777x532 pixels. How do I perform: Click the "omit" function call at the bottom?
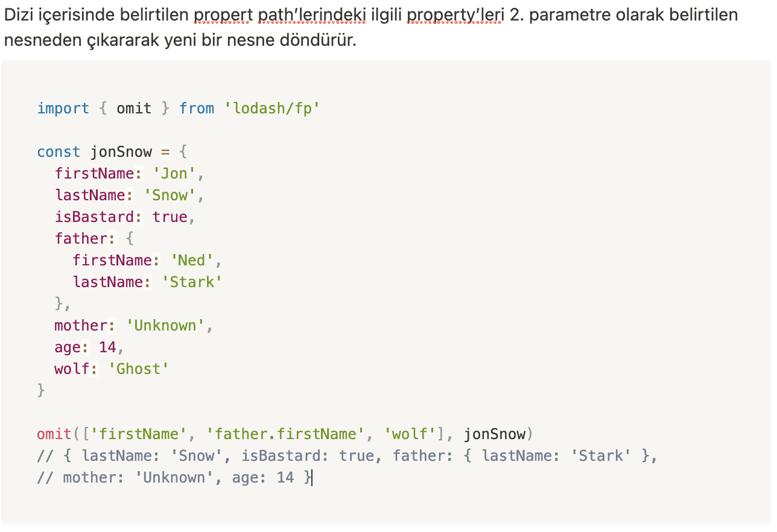[54, 434]
